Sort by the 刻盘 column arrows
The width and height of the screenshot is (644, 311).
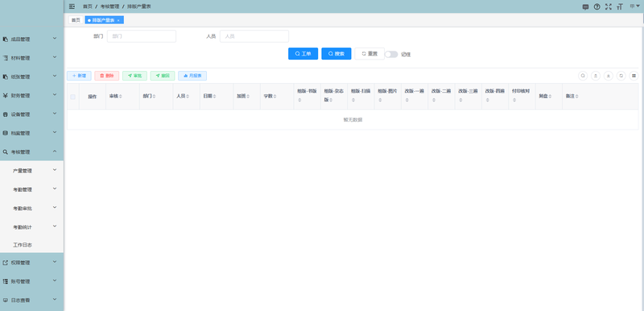click(550, 97)
